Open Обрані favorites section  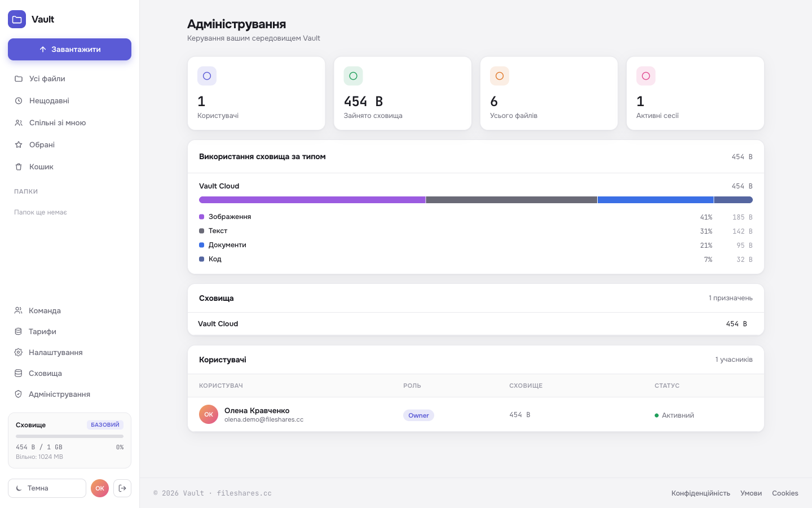(x=69, y=144)
